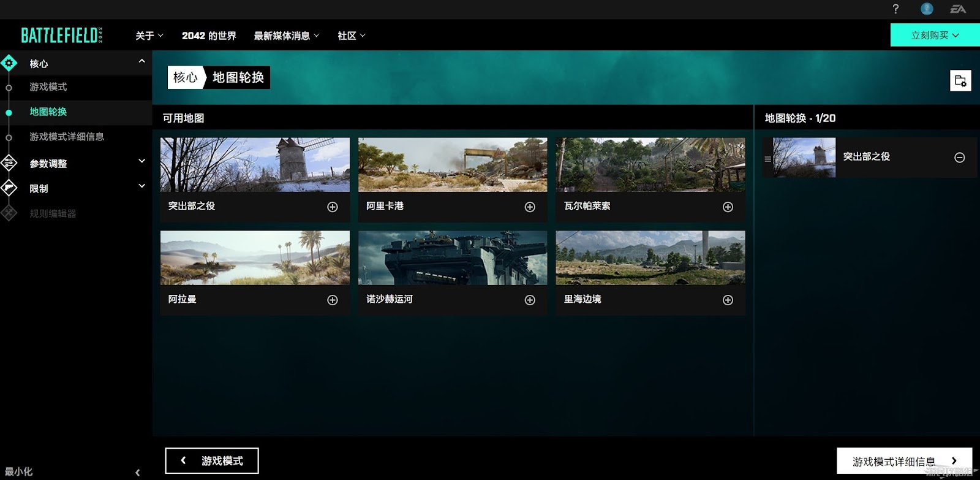Viewport: 980px width, 480px height.
Task: Add 瓦尔帕莱索 map with plus icon
Action: 728,207
